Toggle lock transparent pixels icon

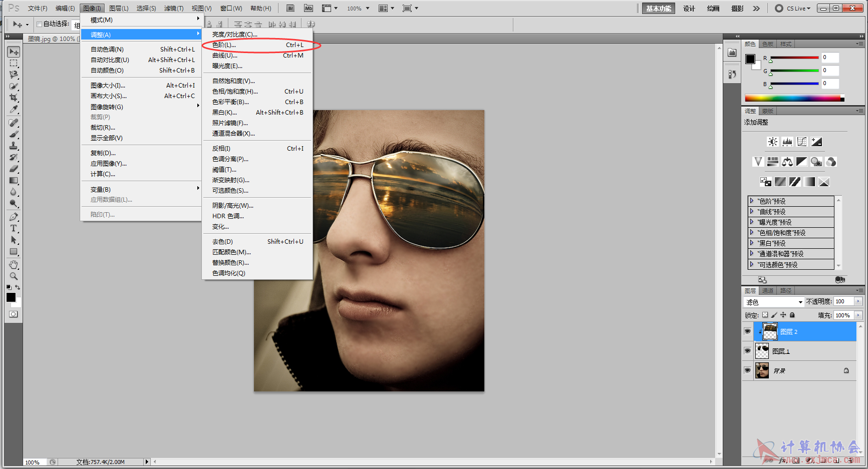pos(765,315)
